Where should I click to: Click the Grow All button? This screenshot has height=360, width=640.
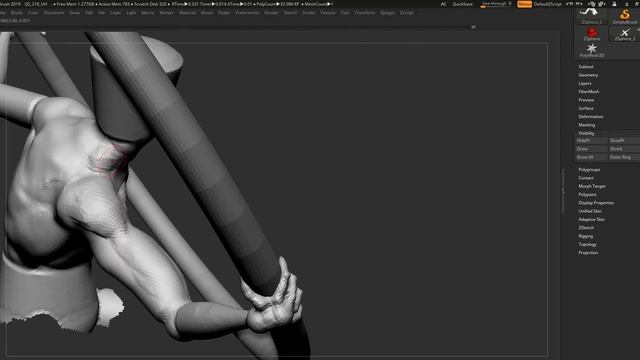point(591,157)
